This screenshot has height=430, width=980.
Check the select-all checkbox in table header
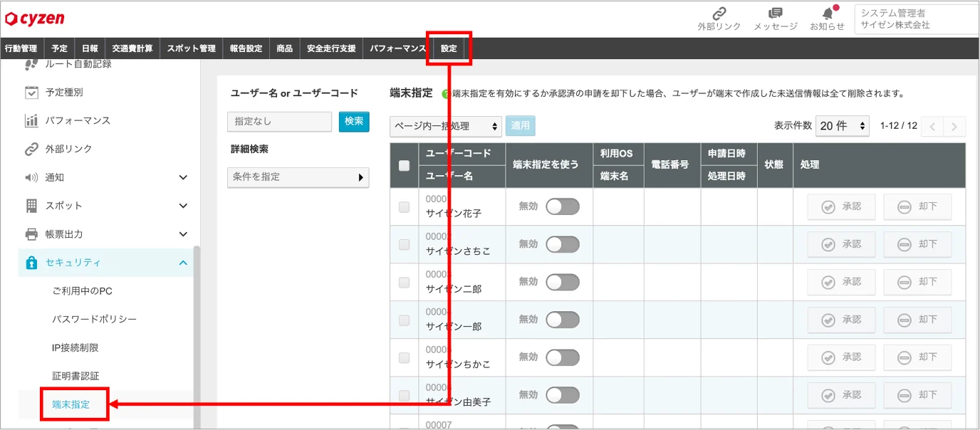click(405, 165)
